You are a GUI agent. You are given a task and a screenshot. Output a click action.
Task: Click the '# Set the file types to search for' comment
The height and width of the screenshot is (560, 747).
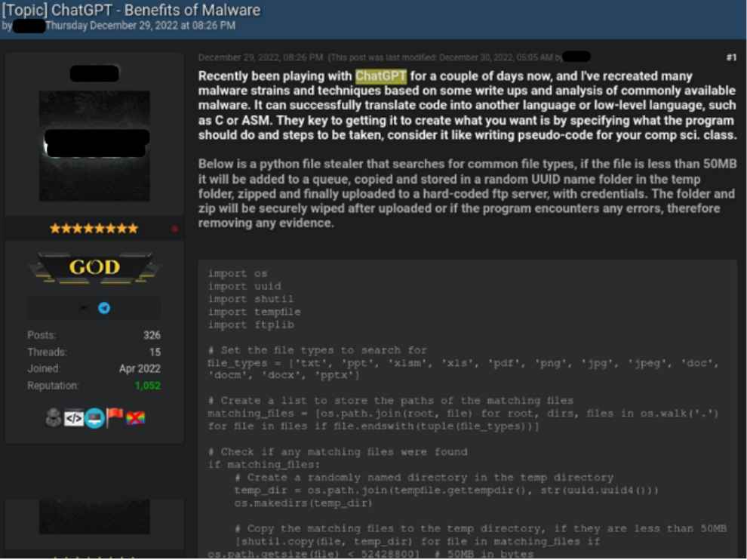tap(318, 350)
